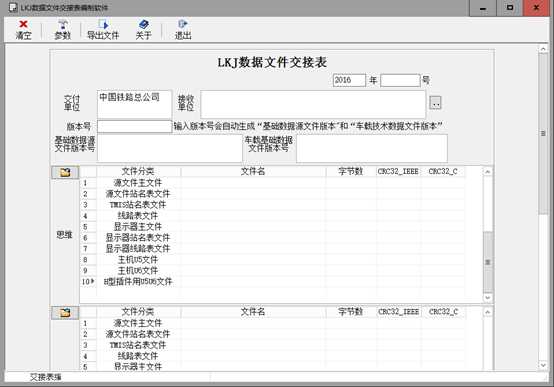Open the ‥ browse button beside 接收单位
Viewport: 554px width, 387px height.
point(435,103)
